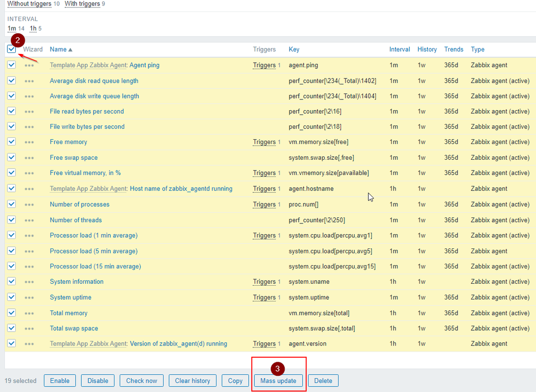The height and width of the screenshot is (392, 536).
Task: Uncheck the Processor load (15 min average) checkbox
Action: pos(11,266)
